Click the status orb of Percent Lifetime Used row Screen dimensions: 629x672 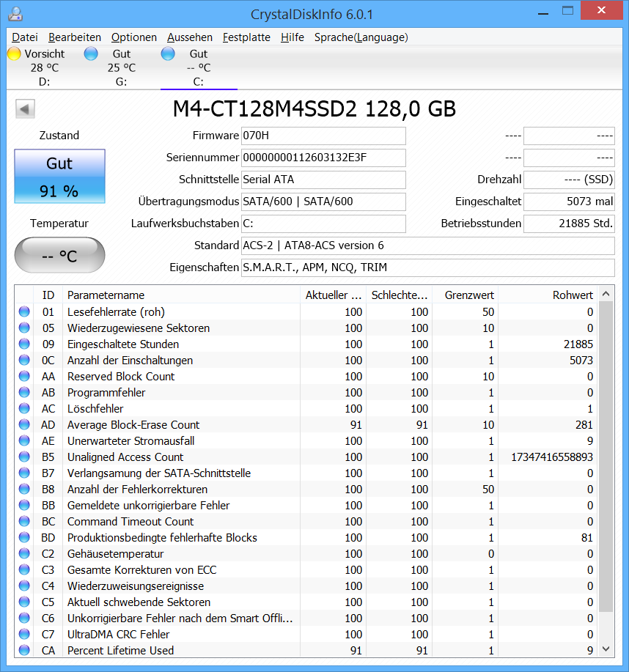tap(24, 650)
